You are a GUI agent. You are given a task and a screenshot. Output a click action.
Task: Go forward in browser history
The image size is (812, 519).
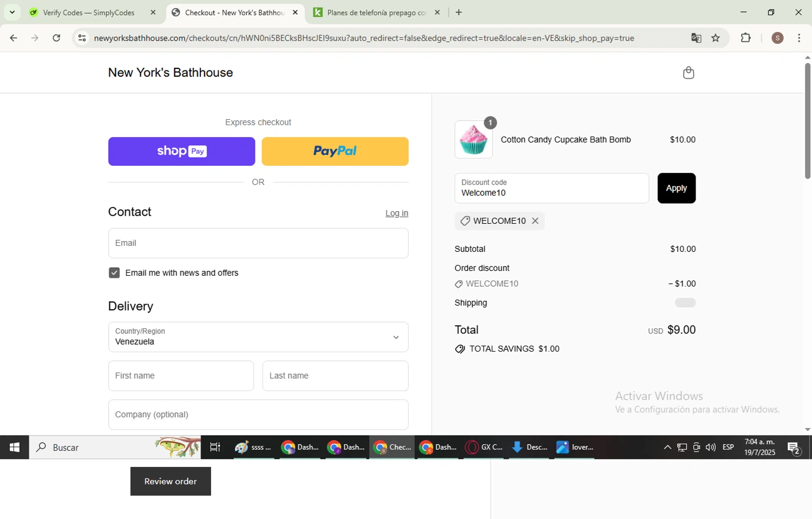pos(35,38)
